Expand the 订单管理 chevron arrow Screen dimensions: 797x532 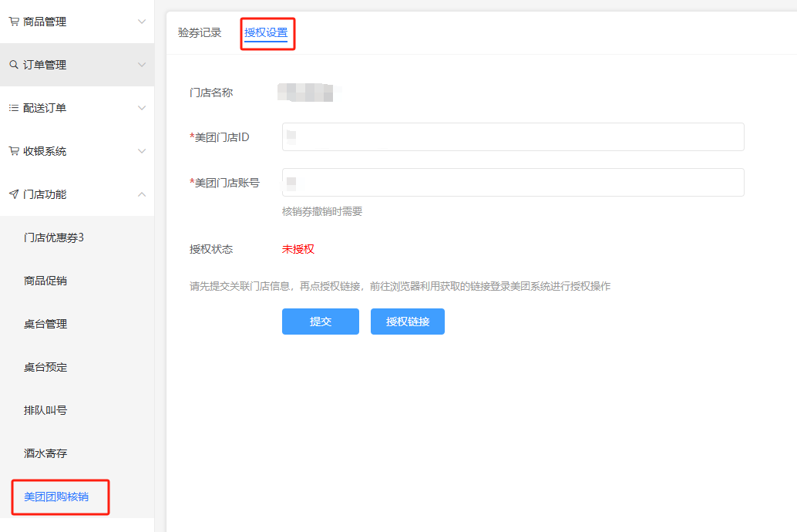click(141, 65)
